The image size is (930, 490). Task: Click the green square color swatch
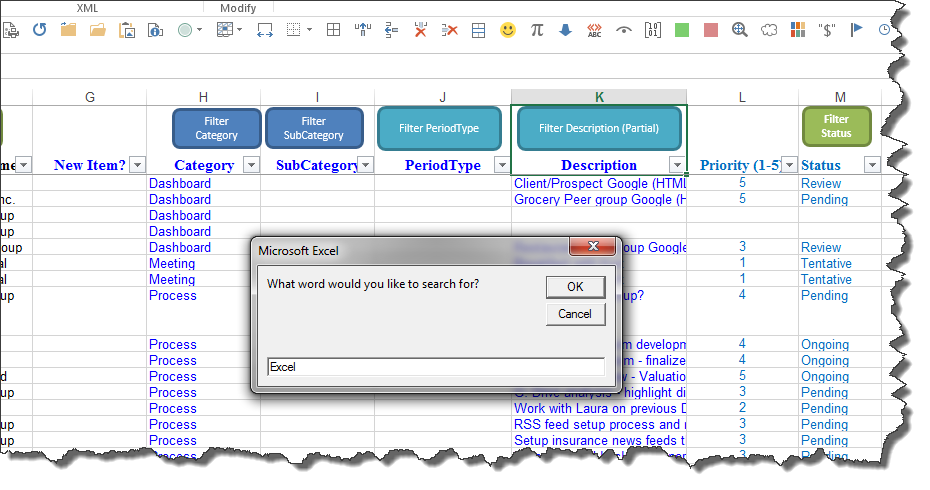click(682, 30)
